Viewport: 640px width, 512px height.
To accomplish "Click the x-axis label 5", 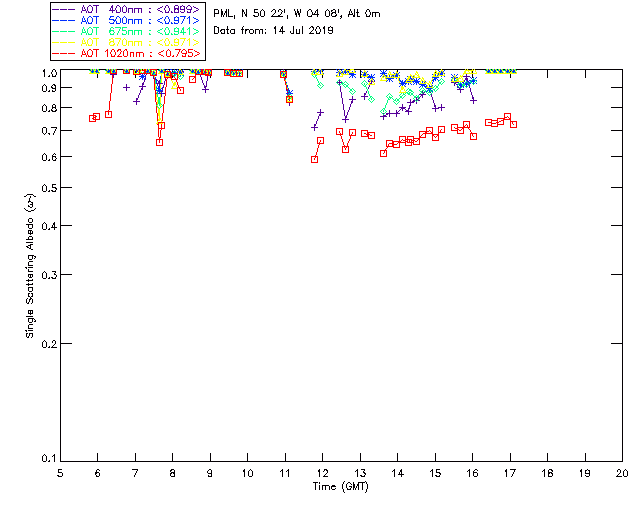I will click(x=60, y=473).
